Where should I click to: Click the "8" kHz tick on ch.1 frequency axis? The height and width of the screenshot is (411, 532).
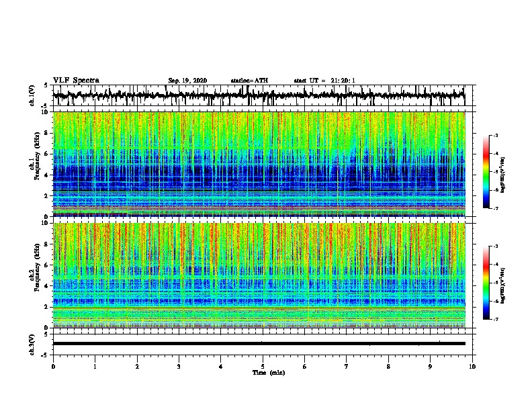tap(47, 133)
